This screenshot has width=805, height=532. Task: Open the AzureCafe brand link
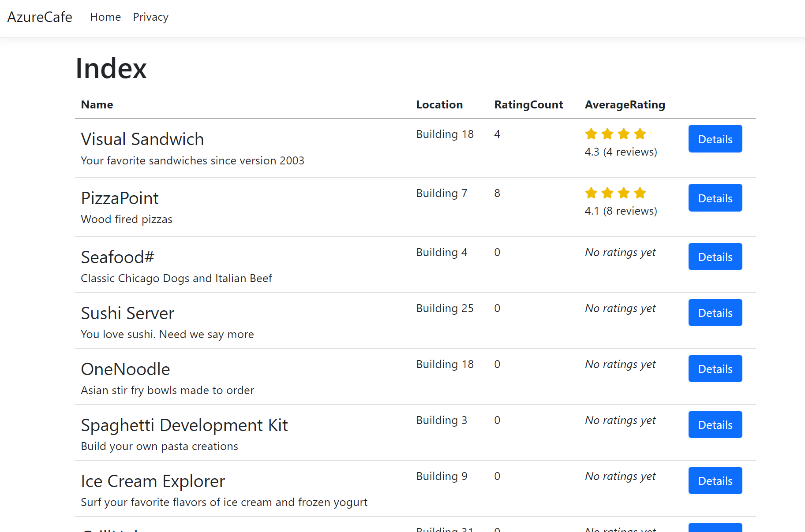point(40,17)
